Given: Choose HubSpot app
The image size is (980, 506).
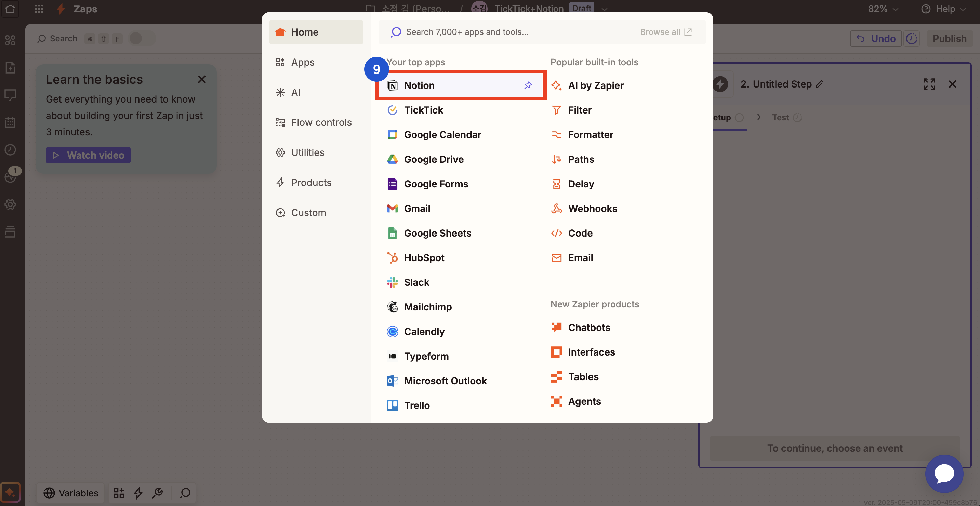Looking at the screenshot, I should tap(460, 257).
